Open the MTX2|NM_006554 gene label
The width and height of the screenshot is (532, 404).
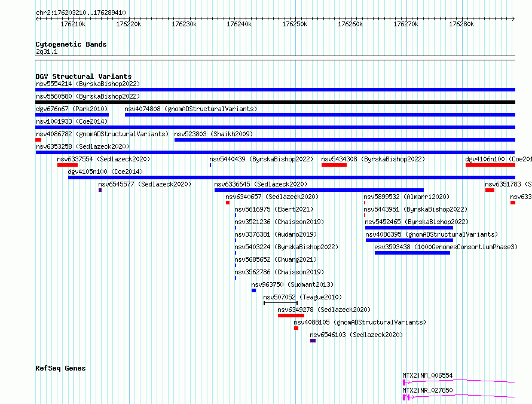[427, 375]
